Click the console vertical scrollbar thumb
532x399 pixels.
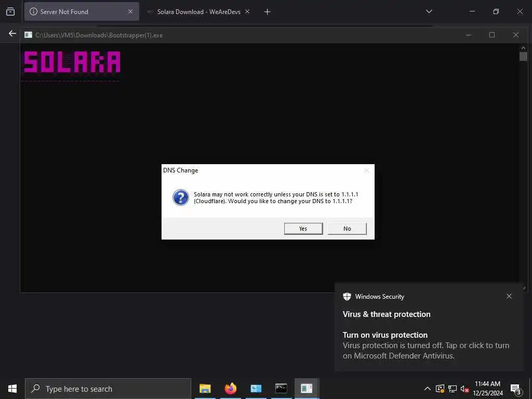523,56
